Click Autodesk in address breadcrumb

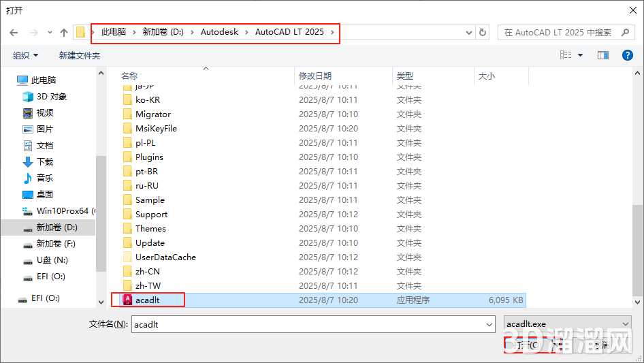tap(219, 32)
